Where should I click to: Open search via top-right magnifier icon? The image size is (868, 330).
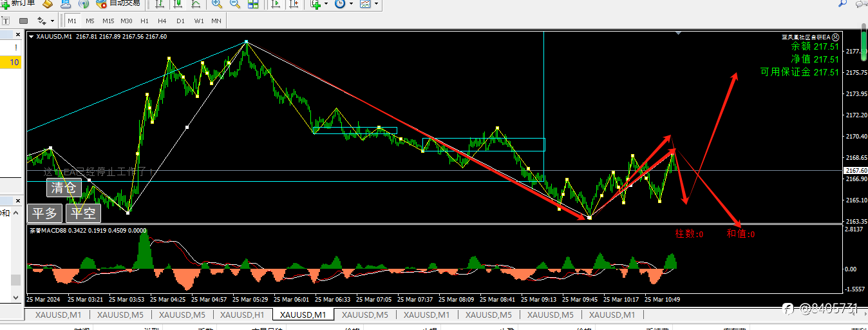coord(843,3)
